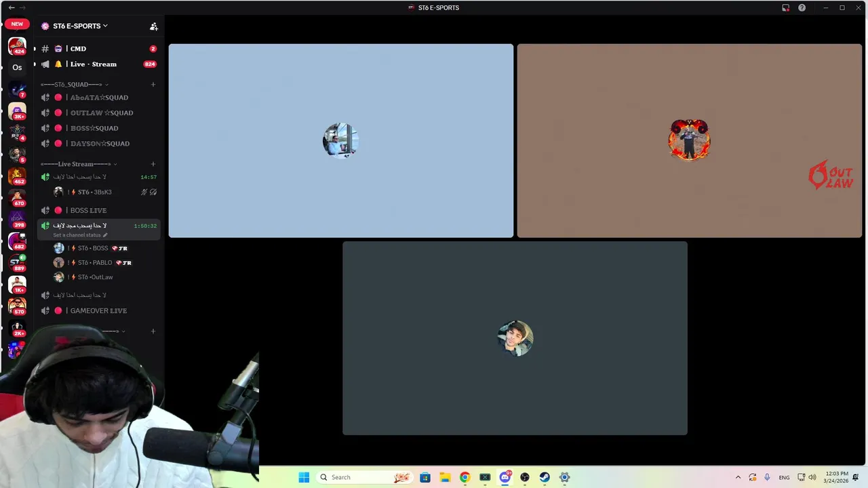Screen dimensions: 868x488
Task: Click 'Set a channel status' link
Action: [80, 235]
